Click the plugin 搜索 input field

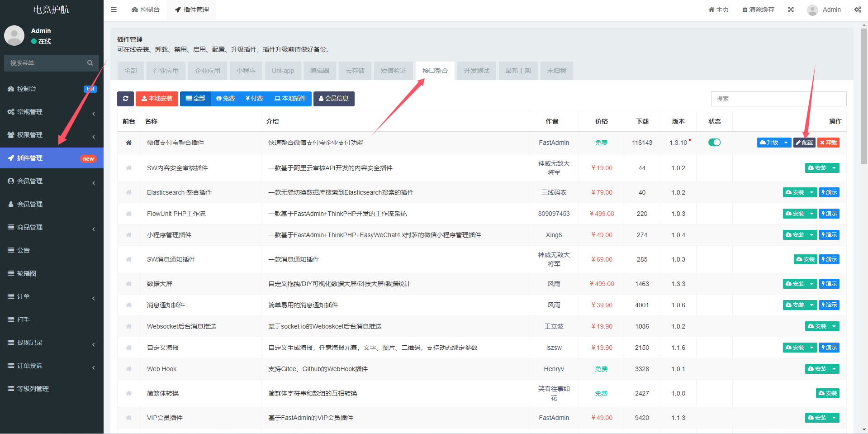pyautogui.click(x=778, y=99)
